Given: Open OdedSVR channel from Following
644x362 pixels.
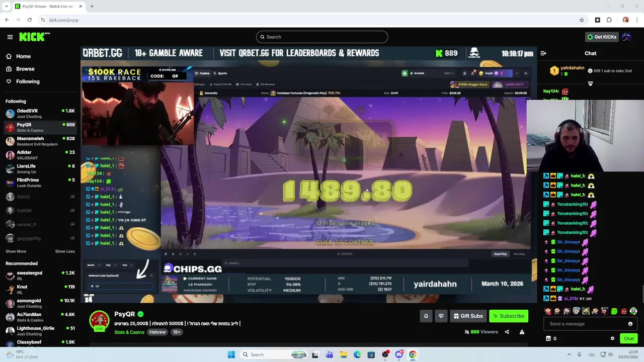Looking at the screenshot, I should pyautogui.click(x=40, y=113).
